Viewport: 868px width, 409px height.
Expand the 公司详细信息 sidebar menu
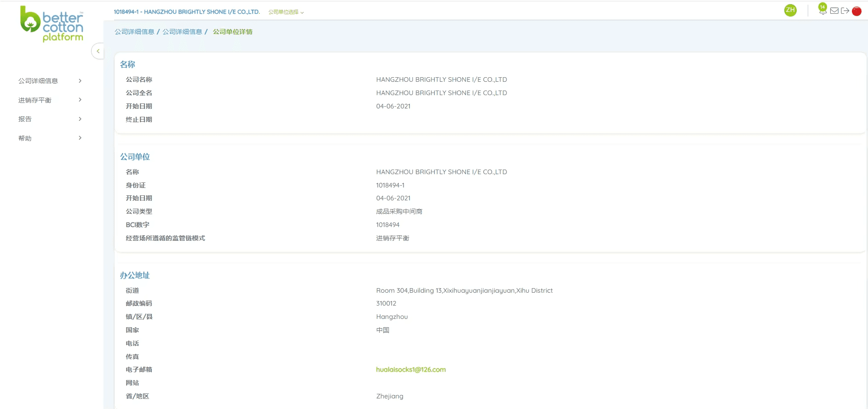click(x=50, y=81)
